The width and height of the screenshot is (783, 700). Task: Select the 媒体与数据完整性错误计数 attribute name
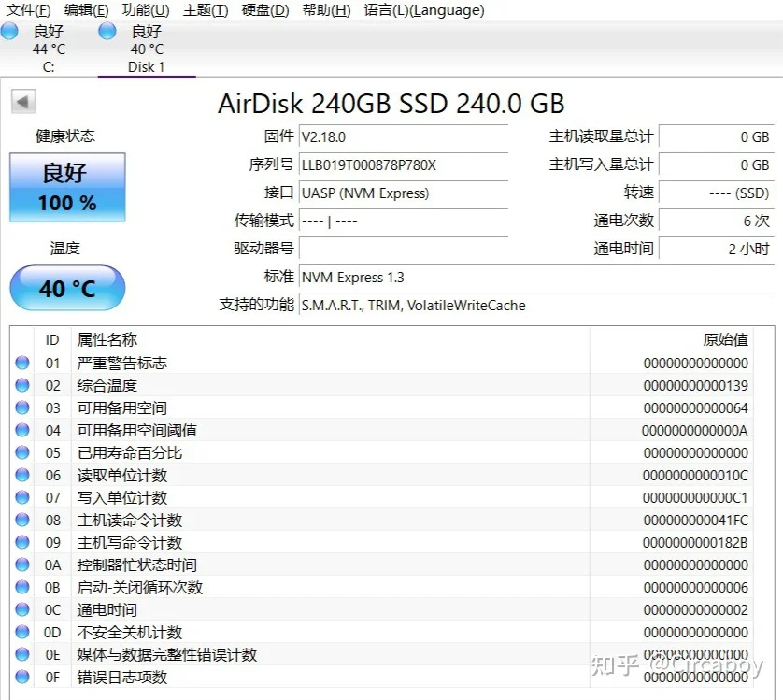click(167, 654)
